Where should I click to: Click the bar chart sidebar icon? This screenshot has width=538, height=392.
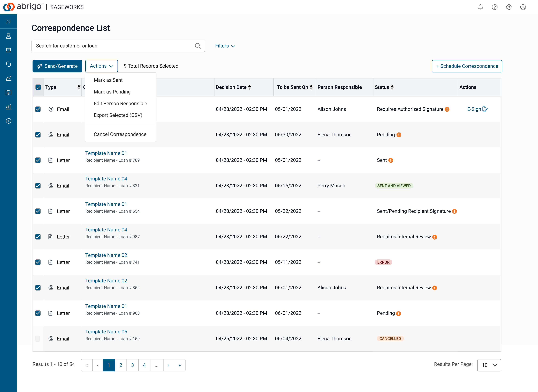pyautogui.click(x=9, y=107)
